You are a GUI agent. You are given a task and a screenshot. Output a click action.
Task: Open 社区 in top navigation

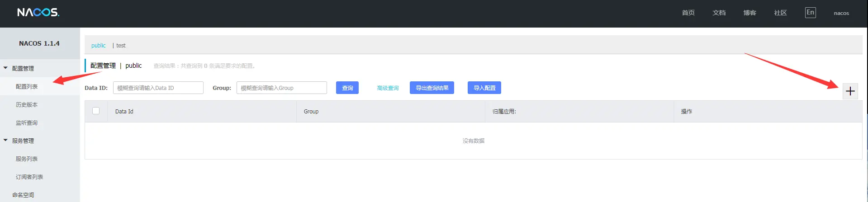(780, 13)
